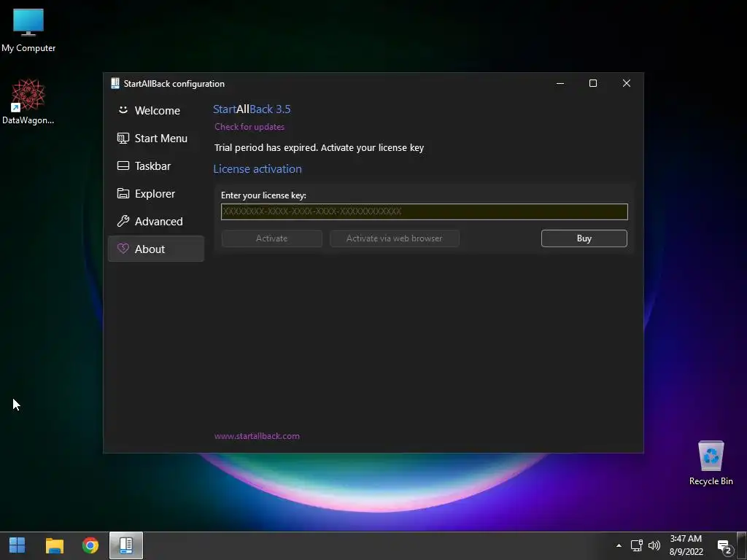Focus the license key input field
Screen dimensions: 747x560
point(424,211)
